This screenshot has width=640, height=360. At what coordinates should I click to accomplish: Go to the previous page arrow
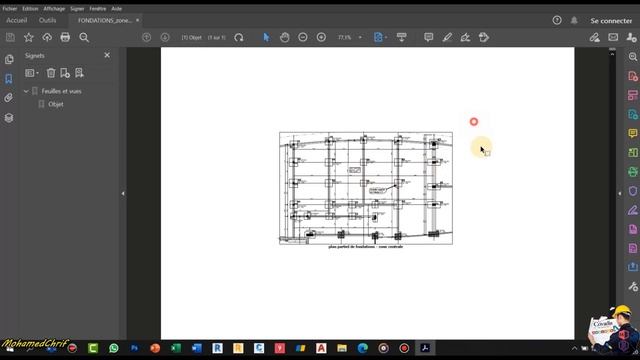point(147,38)
